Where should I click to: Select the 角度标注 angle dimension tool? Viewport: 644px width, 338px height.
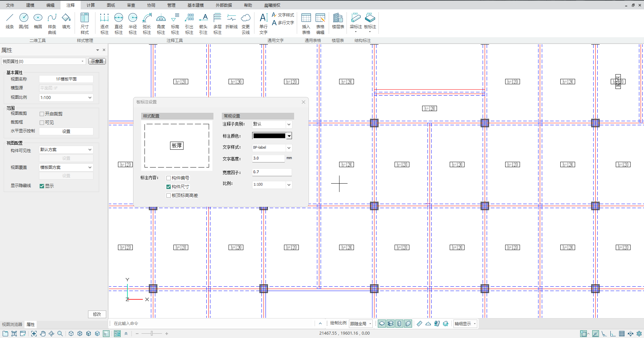(161, 23)
